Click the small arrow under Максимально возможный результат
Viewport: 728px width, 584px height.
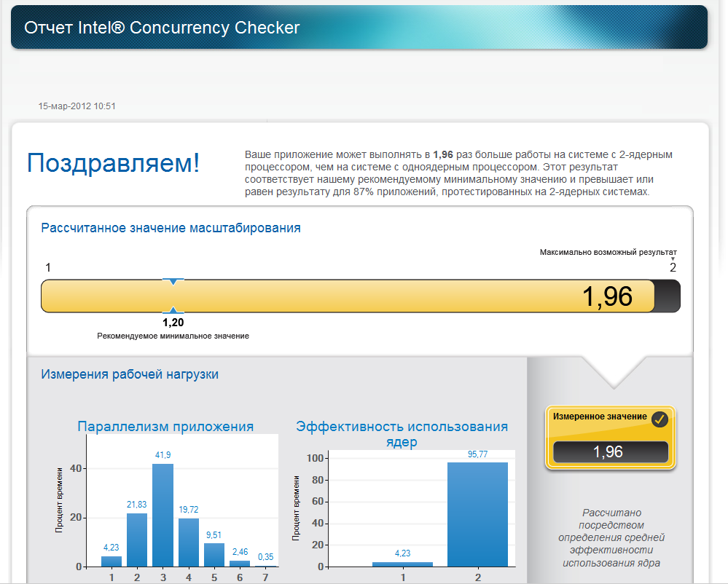pyautogui.click(x=673, y=259)
